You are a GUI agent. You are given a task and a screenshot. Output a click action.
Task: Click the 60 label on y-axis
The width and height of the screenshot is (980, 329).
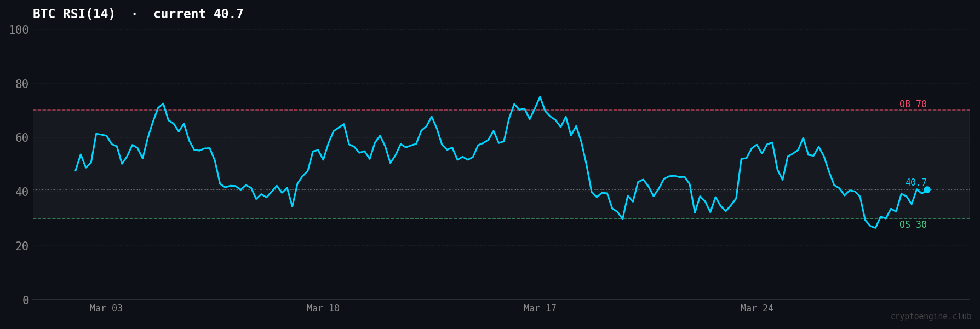[x=22, y=137]
